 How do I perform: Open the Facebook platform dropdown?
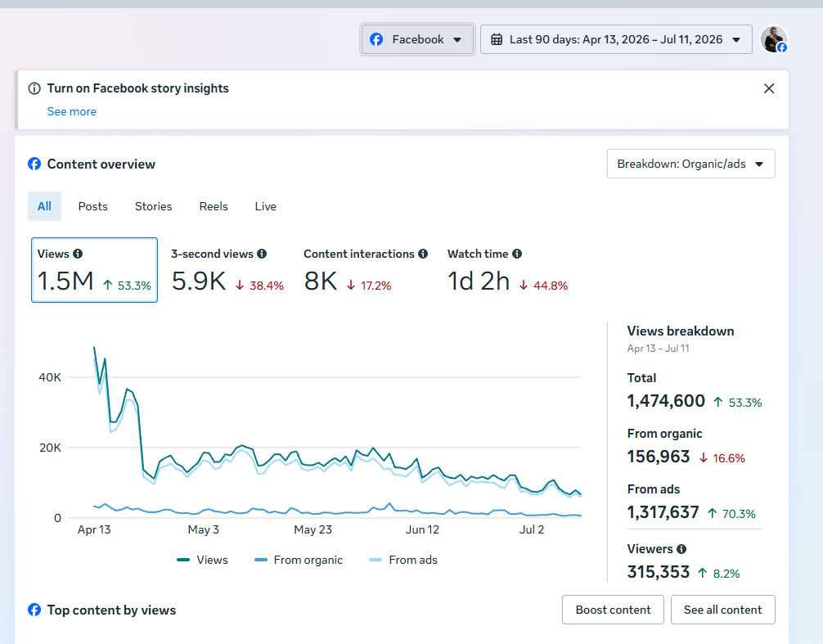[417, 39]
